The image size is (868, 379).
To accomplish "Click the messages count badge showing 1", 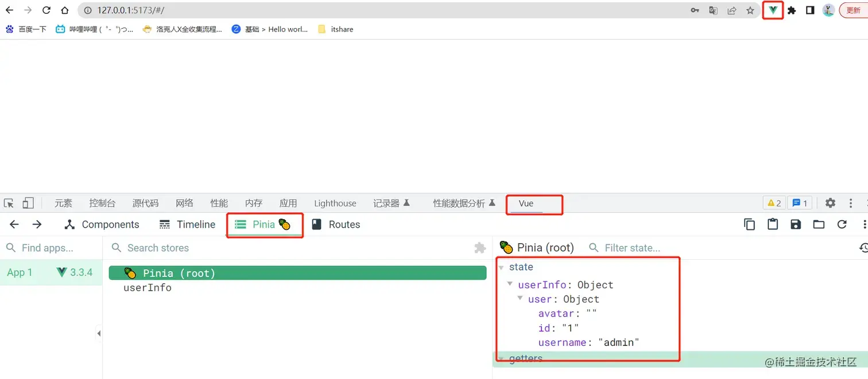I will pyautogui.click(x=800, y=203).
